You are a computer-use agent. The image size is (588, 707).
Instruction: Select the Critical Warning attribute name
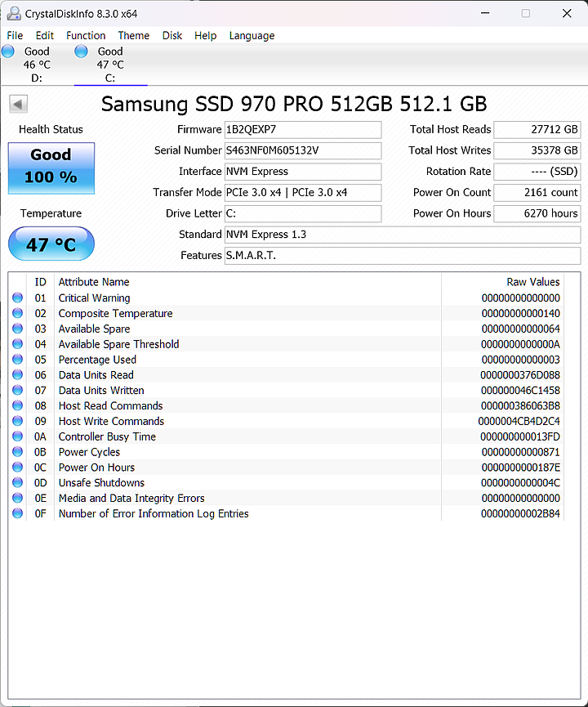tap(94, 298)
